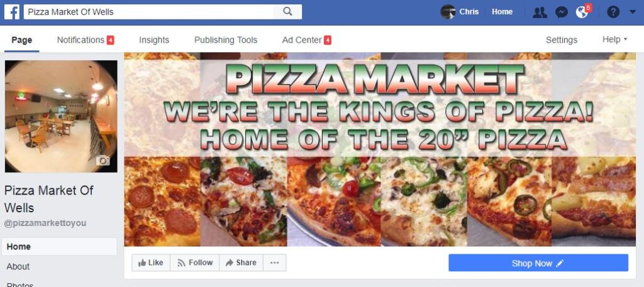Switch to the Insights tab

[x=154, y=40]
